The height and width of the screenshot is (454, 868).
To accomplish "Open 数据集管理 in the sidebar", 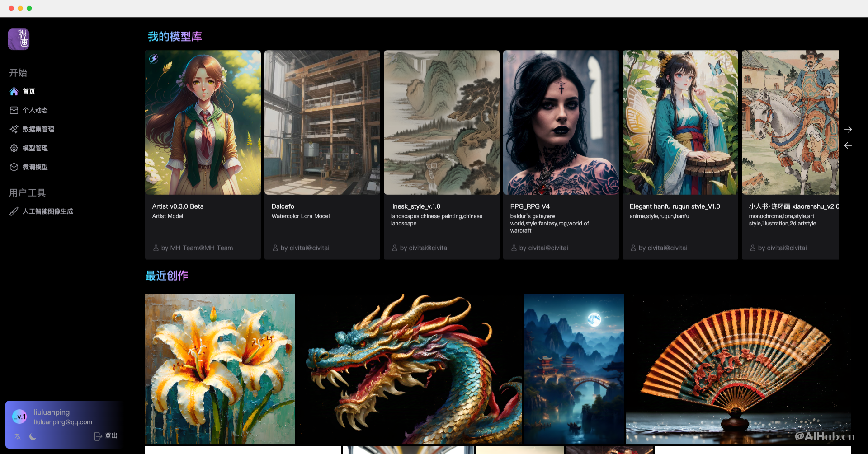I will coord(38,129).
